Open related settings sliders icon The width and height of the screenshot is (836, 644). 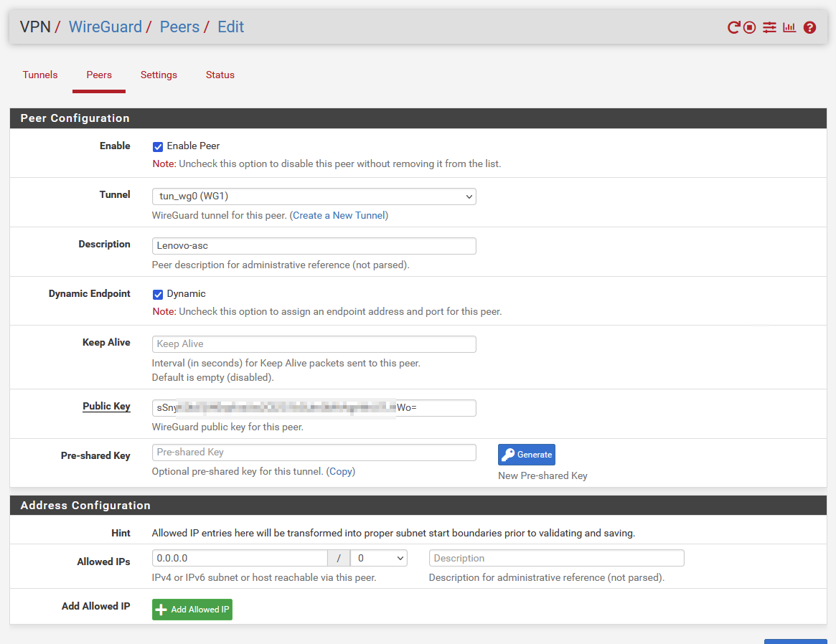click(769, 28)
